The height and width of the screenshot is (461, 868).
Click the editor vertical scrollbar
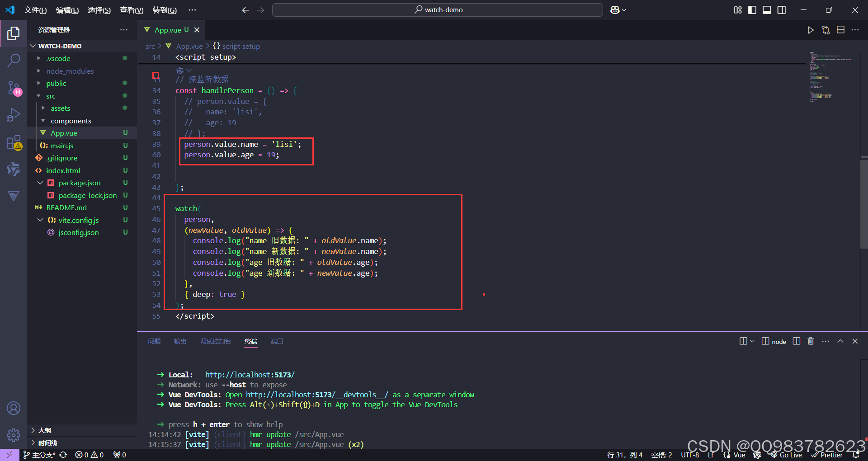click(x=864, y=203)
